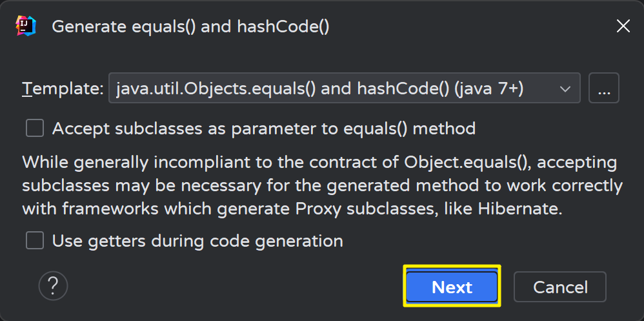
Task: Click the dialog title 'Generate equals() and hashCode()'
Action: (190, 26)
